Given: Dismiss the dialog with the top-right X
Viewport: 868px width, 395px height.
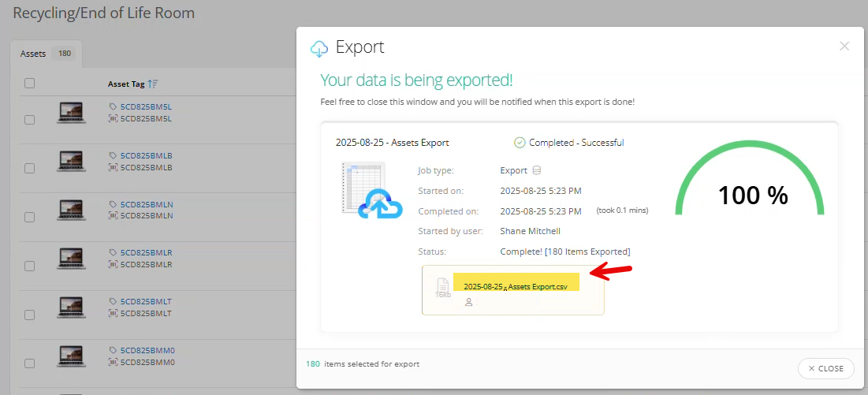Looking at the screenshot, I should (844, 47).
